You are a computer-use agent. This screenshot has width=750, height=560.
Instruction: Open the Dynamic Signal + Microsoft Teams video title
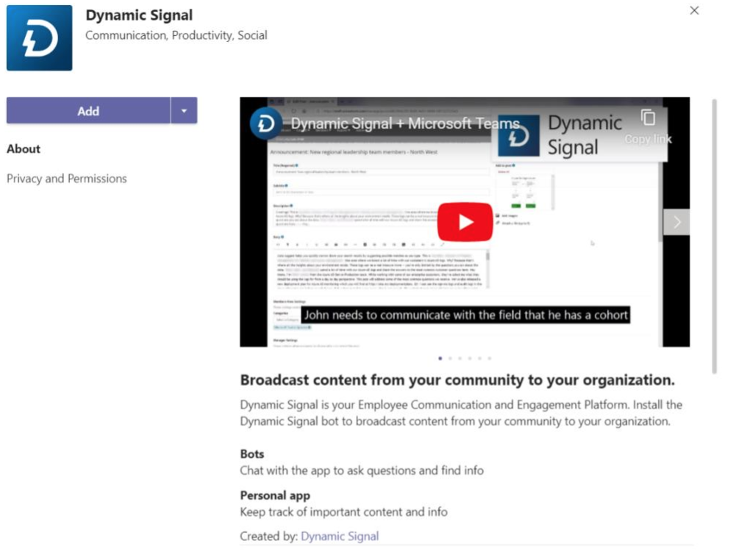point(405,124)
